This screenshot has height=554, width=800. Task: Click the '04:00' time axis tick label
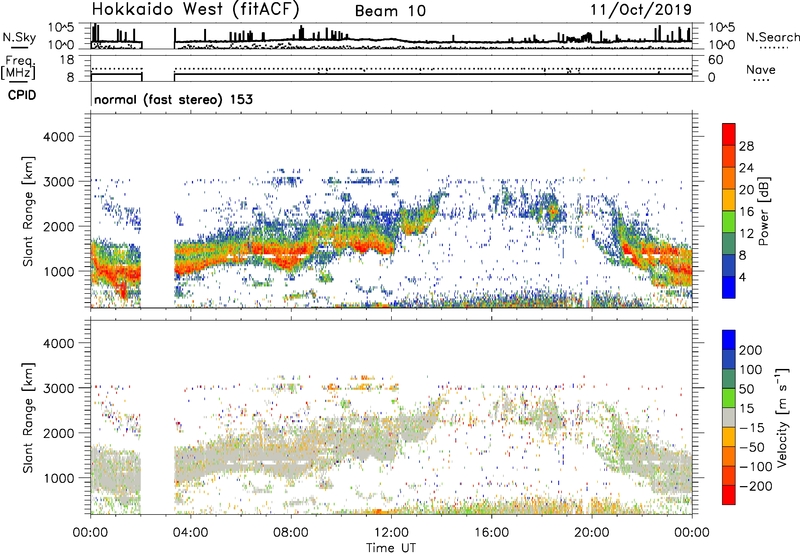[x=190, y=533]
